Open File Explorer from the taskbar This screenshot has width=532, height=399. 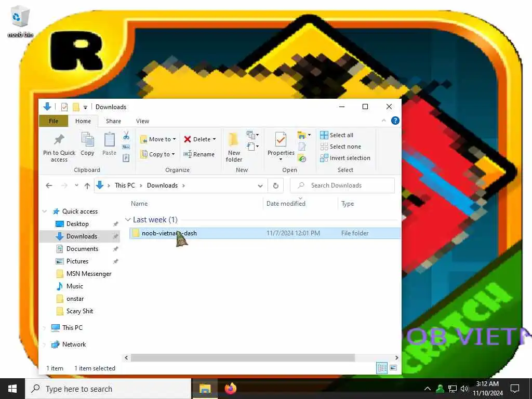[205, 389]
